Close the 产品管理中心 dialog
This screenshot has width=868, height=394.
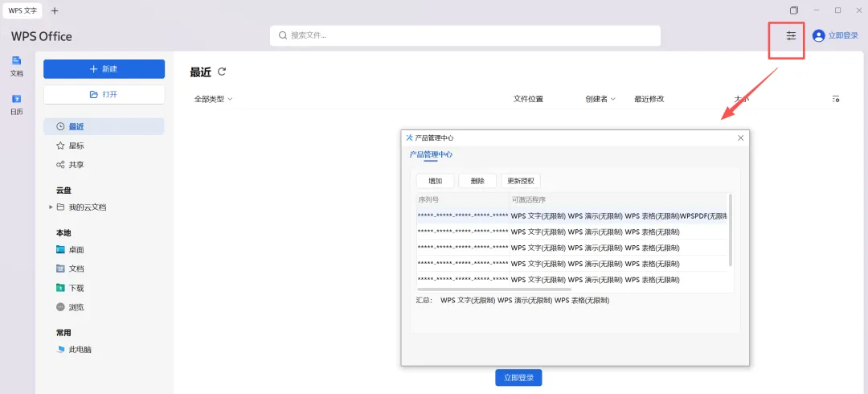(741, 138)
